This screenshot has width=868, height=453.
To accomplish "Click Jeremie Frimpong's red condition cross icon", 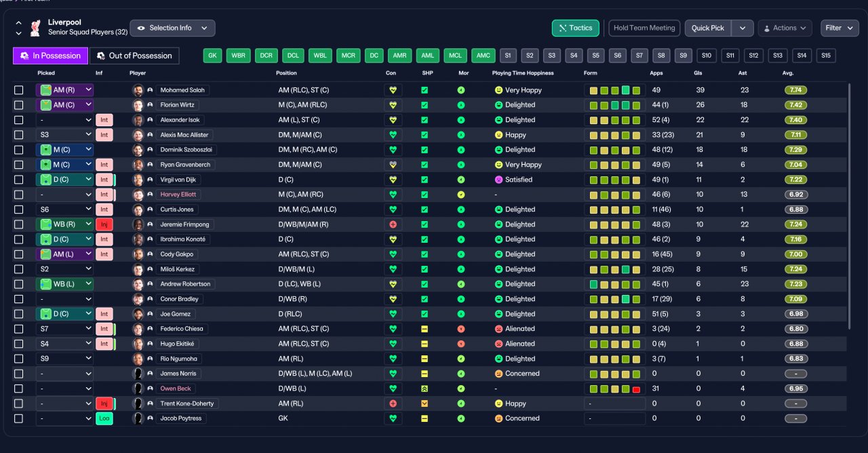I will pyautogui.click(x=393, y=224).
